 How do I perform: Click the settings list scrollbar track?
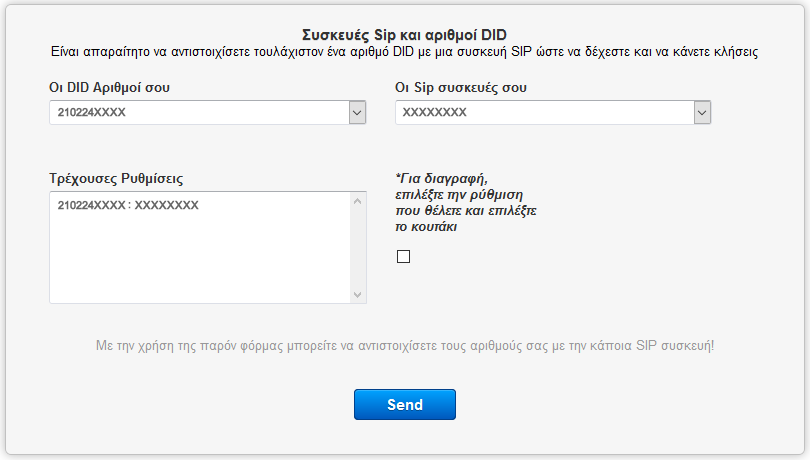pos(358,250)
